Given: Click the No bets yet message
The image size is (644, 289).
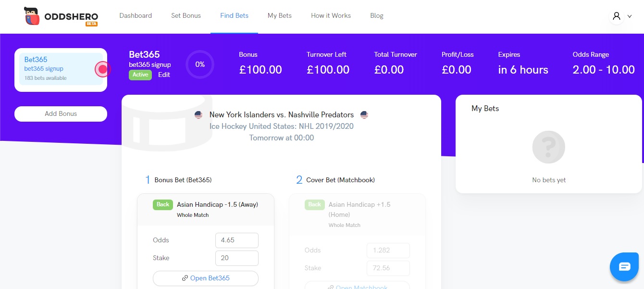Looking at the screenshot, I should pos(549,180).
